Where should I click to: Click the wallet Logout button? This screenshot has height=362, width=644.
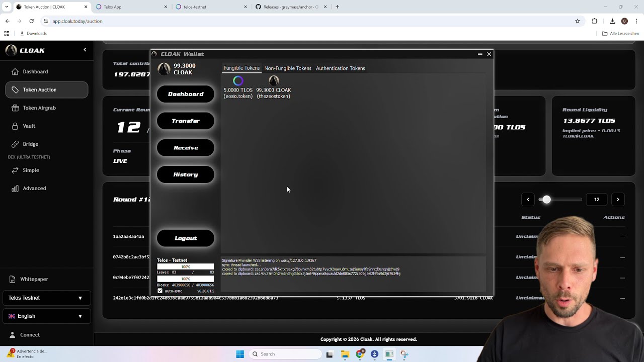[186, 238]
